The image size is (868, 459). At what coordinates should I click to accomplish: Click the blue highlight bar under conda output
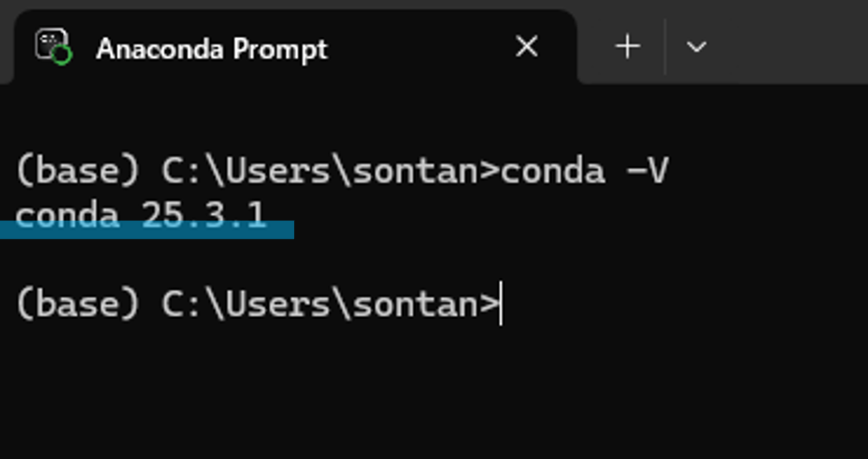147,230
